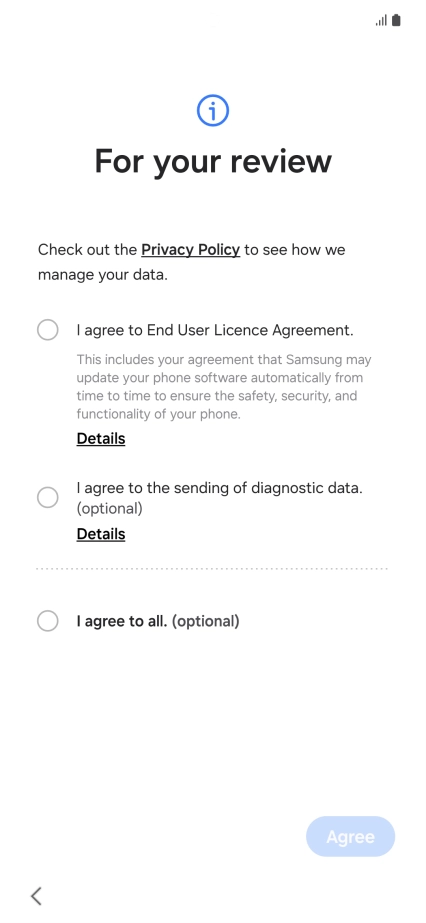The width and height of the screenshot is (426, 923).
Task: Click the 'I agree to all. (optional)' label
Action: point(158,621)
